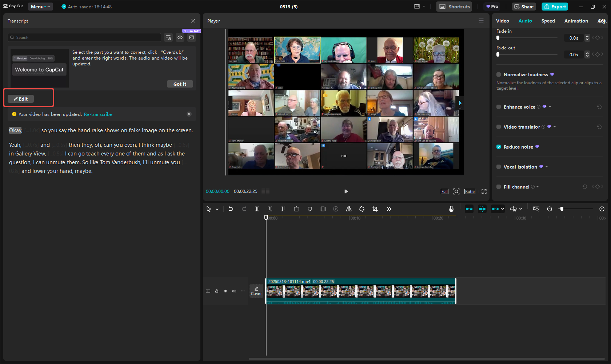The width and height of the screenshot is (611, 364).
Task: Click the Mirror flip icon in the toolbar
Action: 348,209
